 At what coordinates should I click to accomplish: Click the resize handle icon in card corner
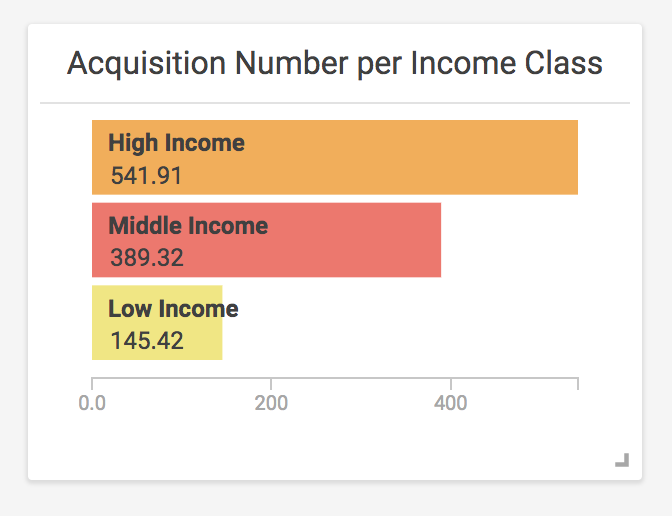coord(622,460)
